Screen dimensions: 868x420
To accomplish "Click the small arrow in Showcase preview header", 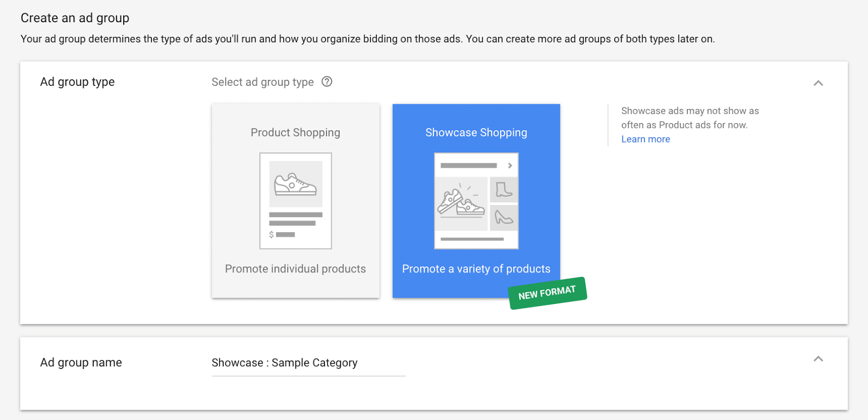I will coord(510,166).
